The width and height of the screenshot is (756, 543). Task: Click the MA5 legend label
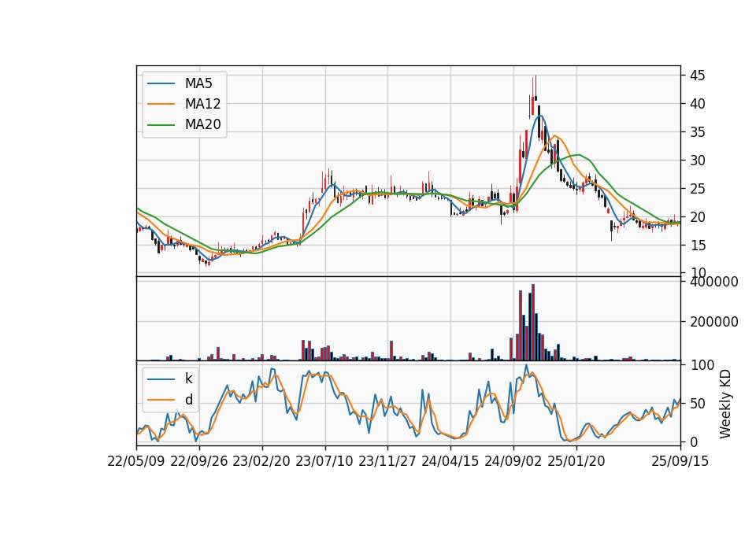coord(198,83)
